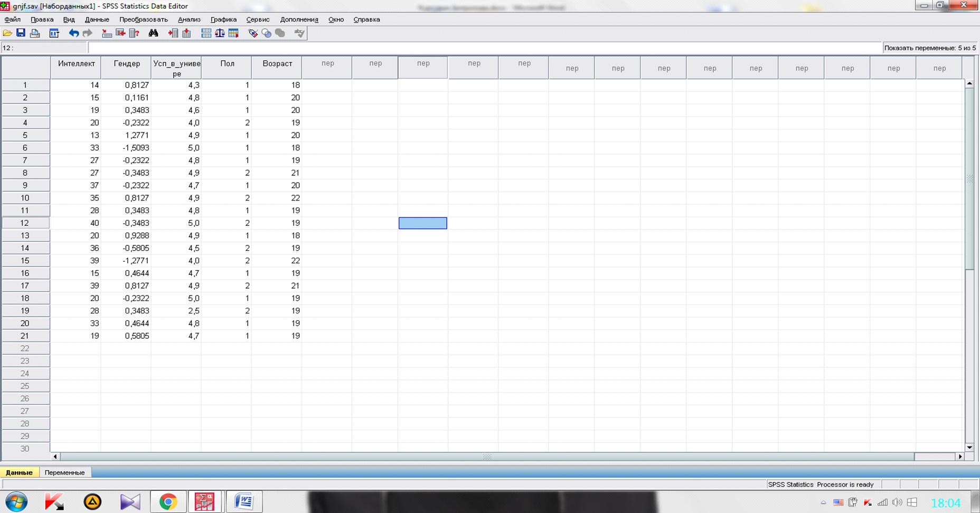Open Weight Cases with the scales icon
Screen dimensions: 980x513
pos(220,33)
